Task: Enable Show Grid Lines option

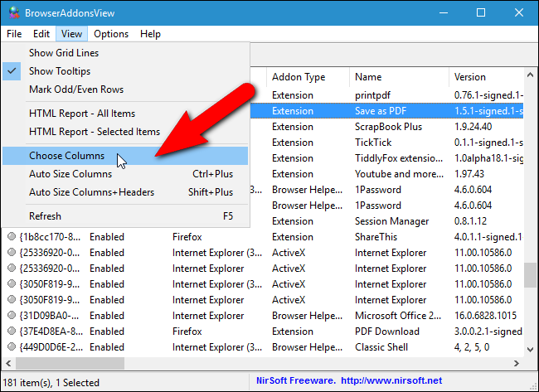Action: [x=125, y=53]
